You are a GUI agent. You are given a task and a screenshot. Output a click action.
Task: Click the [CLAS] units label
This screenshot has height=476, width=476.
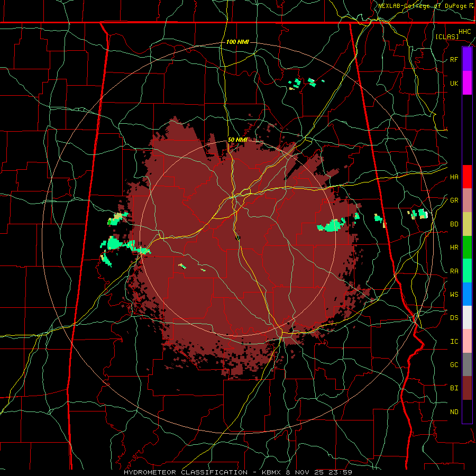pos(447,36)
